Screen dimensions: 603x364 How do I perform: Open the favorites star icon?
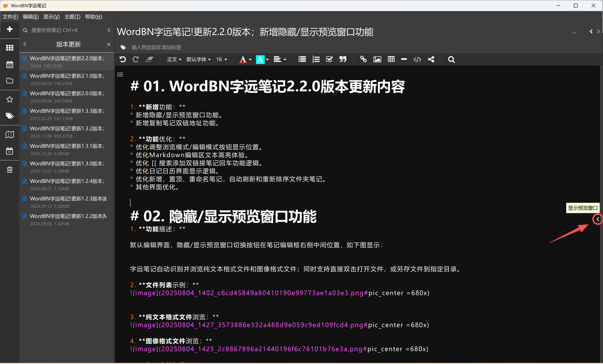point(10,99)
